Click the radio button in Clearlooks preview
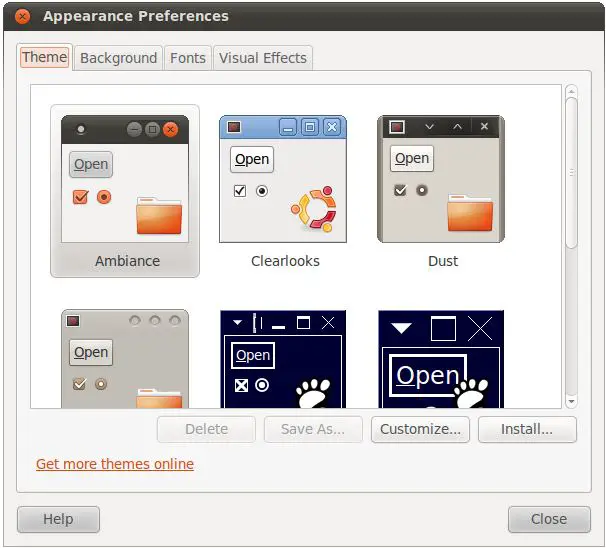The height and width of the screenshot is (548, 606). pos(262,190)
